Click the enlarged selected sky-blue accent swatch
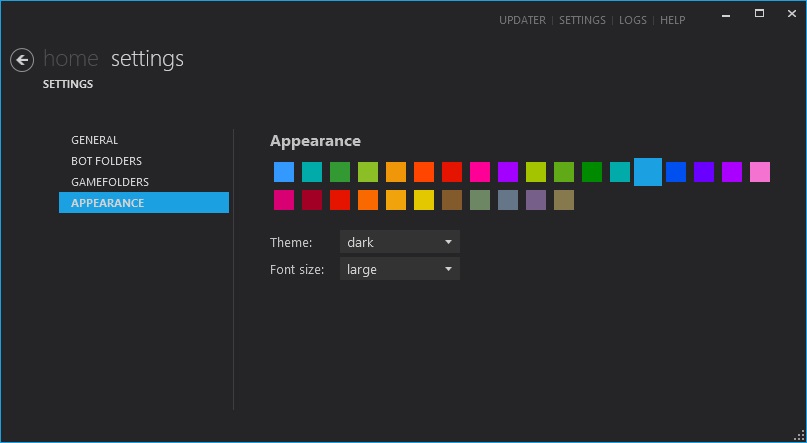The image size is (807, 443). tap(648, 172)
